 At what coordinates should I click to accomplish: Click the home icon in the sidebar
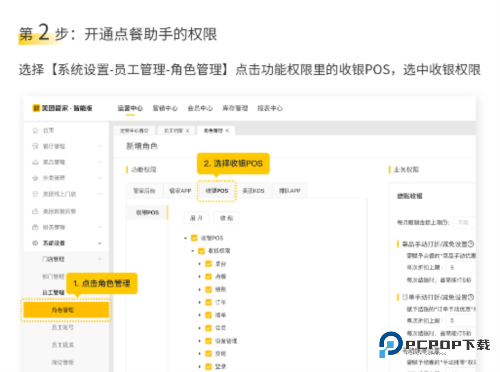(35, 130)
